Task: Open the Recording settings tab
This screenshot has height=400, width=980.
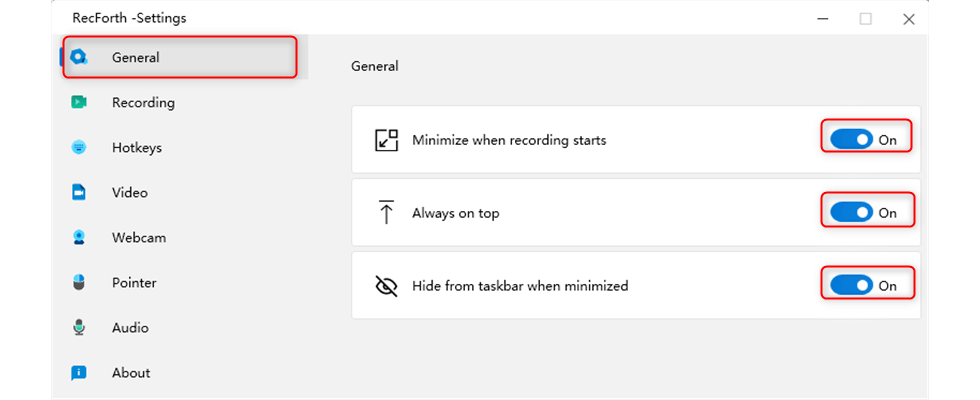Action: [x=143, y=102]
